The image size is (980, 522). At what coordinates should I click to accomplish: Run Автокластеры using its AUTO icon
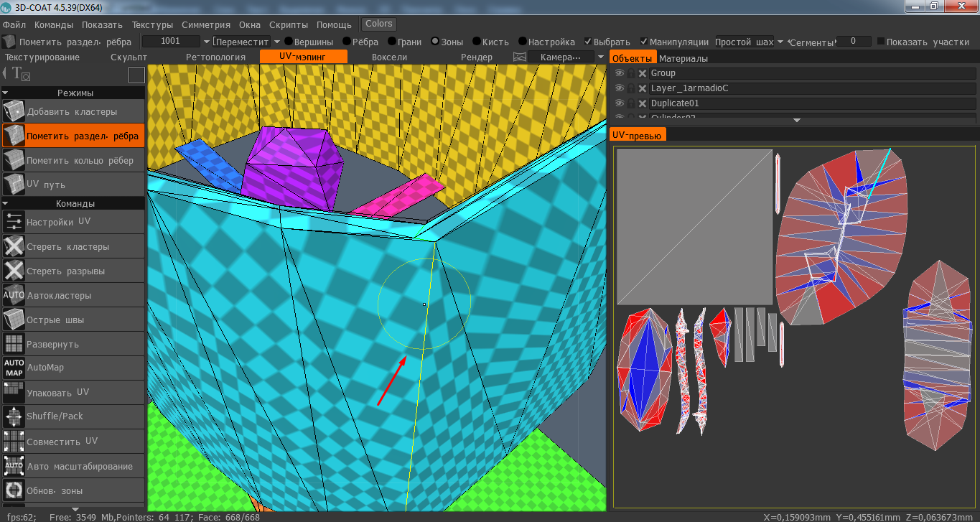[14, 295]
